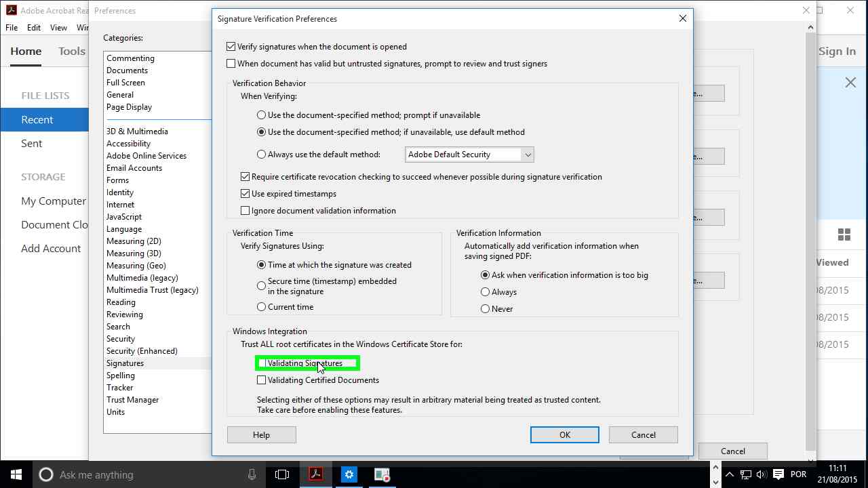
Task: Select Recent in file lists
Action: (44, 120)
